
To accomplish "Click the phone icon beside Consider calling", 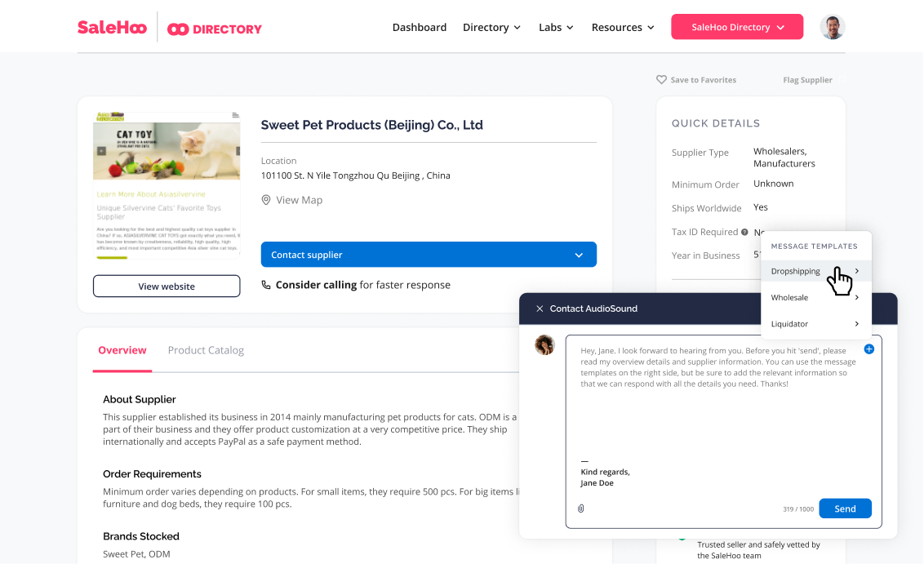I will (266, 285).
